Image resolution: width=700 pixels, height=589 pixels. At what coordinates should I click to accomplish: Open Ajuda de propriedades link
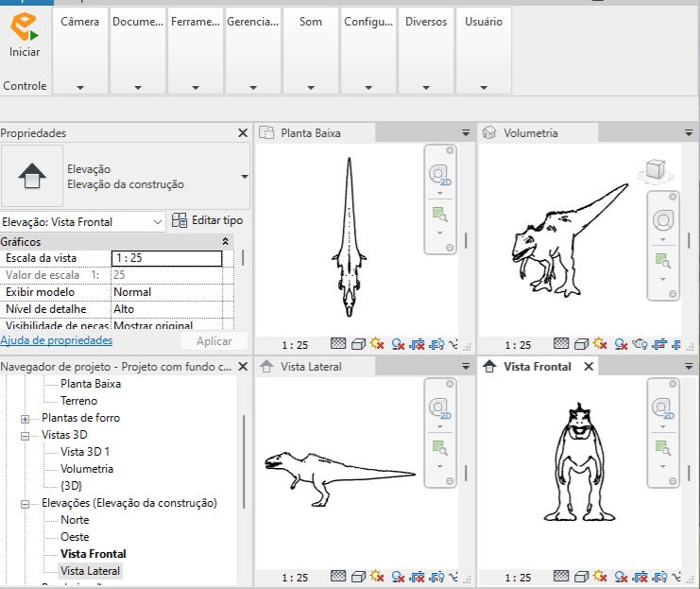tap(57, 340)
